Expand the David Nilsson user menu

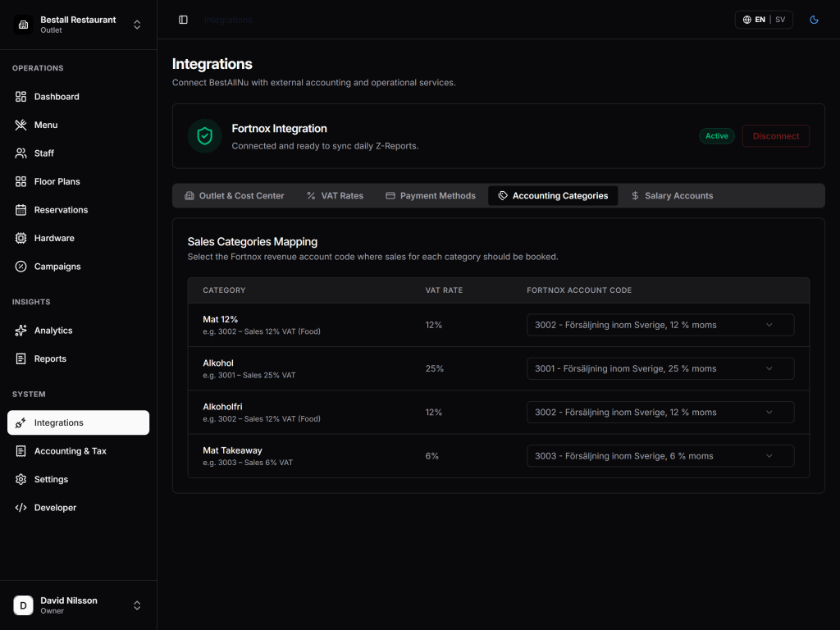137,605
